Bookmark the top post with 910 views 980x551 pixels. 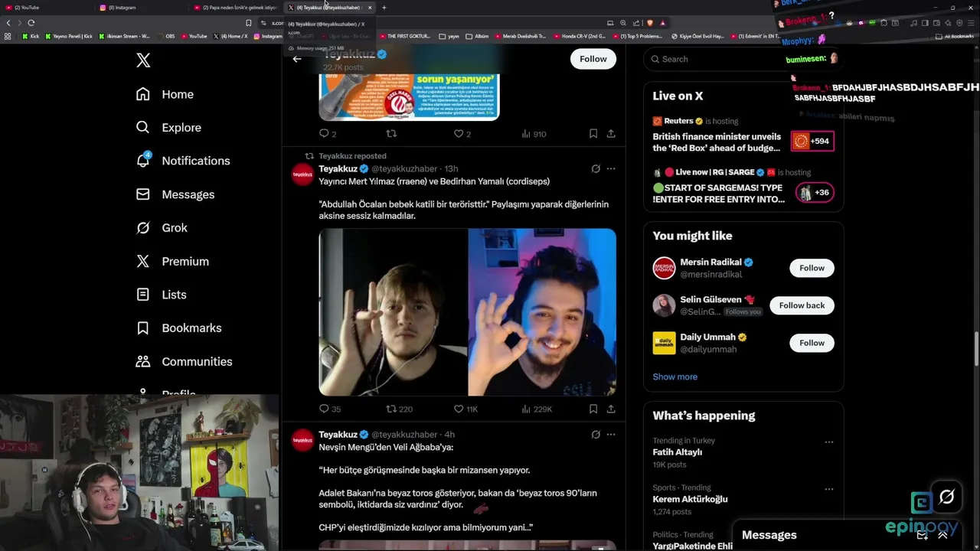593,134
